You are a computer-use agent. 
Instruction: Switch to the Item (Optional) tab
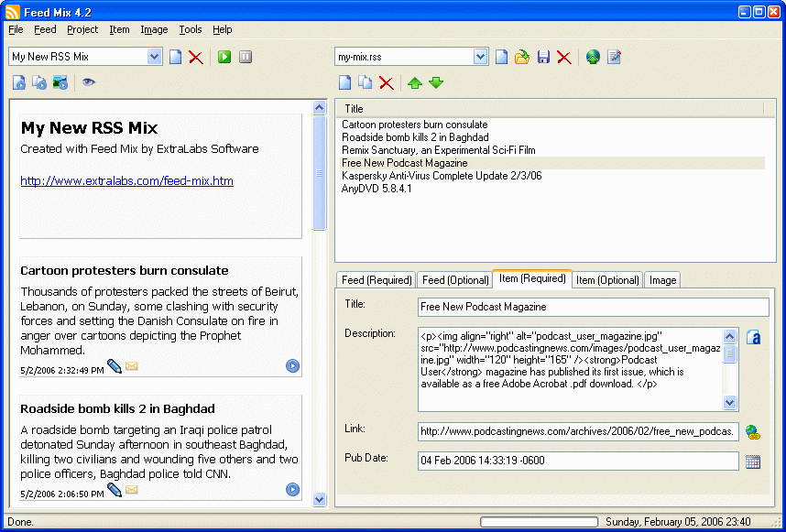[607, 280]
